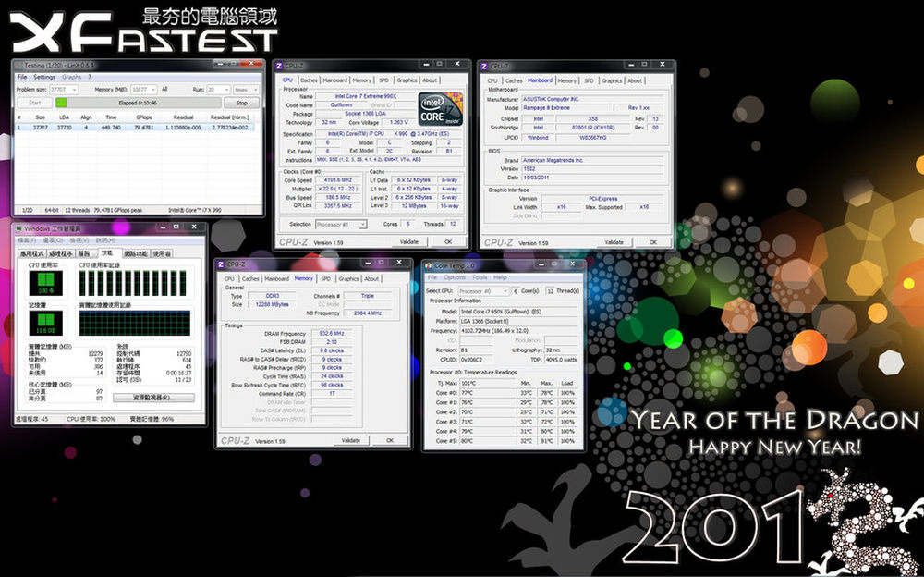The height and width of the screenshot is (577, 924).
Task: Open the SPD tab in the top-middle CPU-Z window
Action: pyautogui.click(x=383, y=80)
